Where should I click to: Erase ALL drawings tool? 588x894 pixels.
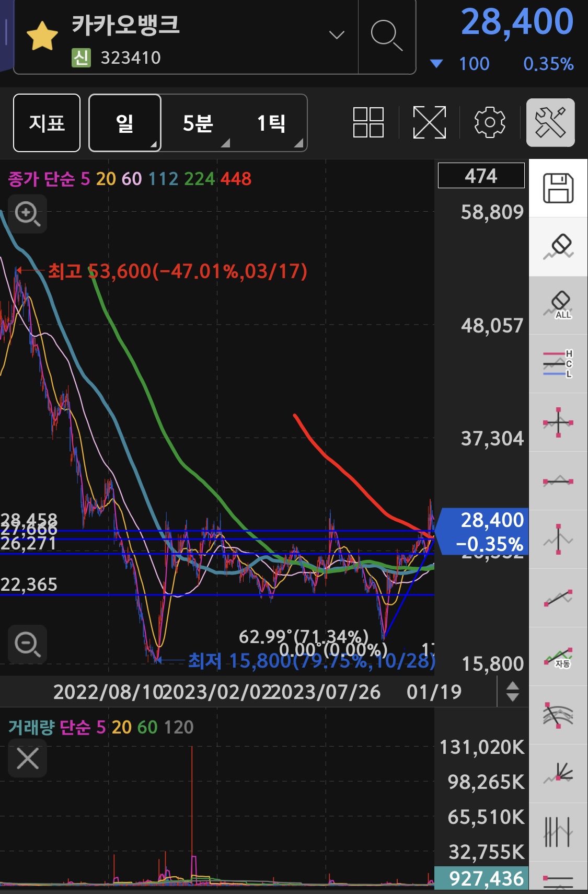558,305
